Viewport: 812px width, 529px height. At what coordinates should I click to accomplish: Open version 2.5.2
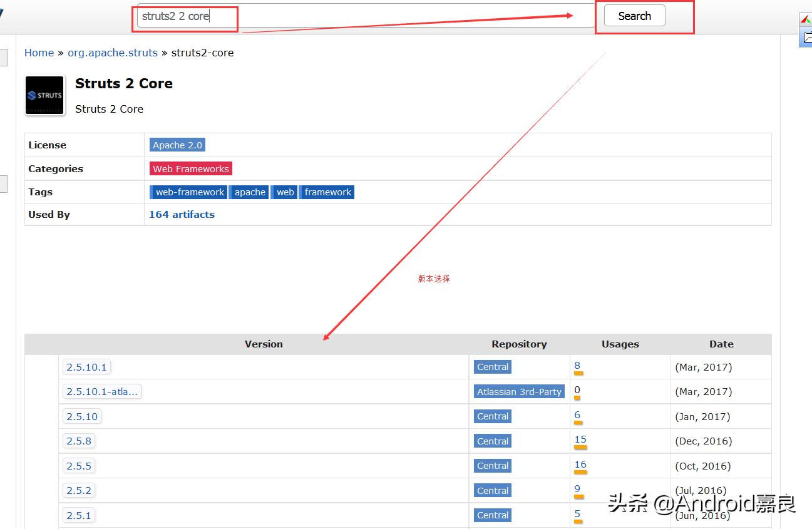pos(79,490)
